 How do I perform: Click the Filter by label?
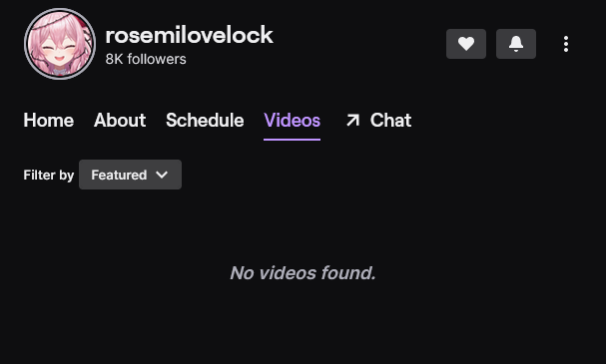[x=49, y=176]
